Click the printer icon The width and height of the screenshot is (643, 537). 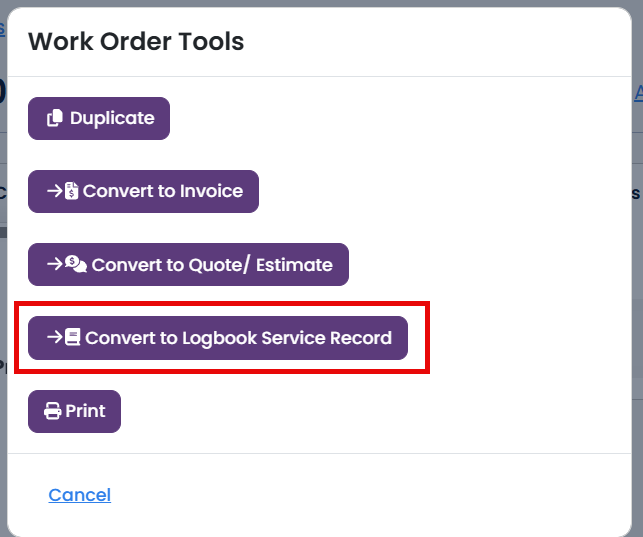[52, 411]
